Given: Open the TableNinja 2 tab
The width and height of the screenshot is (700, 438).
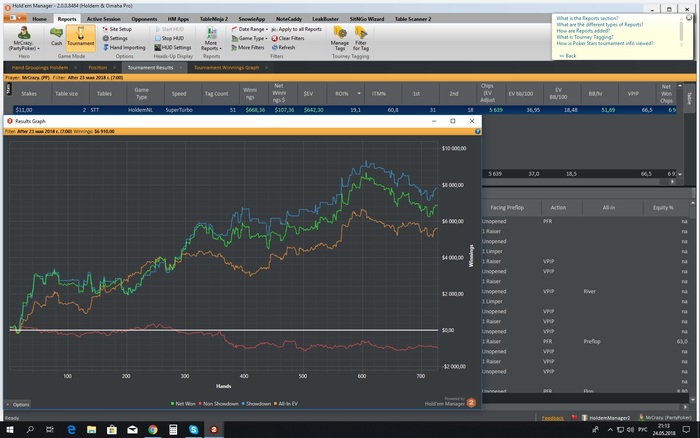Looking at the screenshot, I should [214, 19].
